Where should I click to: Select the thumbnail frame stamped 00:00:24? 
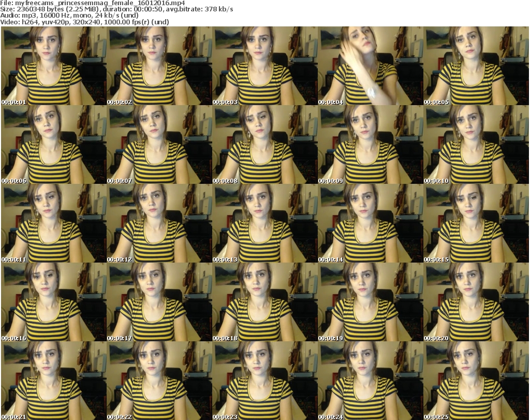[x=370, y=381]
